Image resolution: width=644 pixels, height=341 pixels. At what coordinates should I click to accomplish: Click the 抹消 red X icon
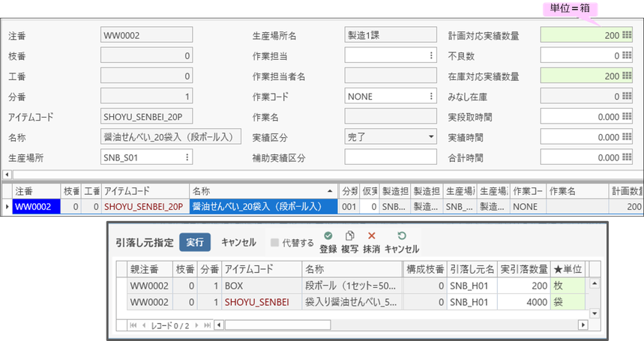coord(372,235)
